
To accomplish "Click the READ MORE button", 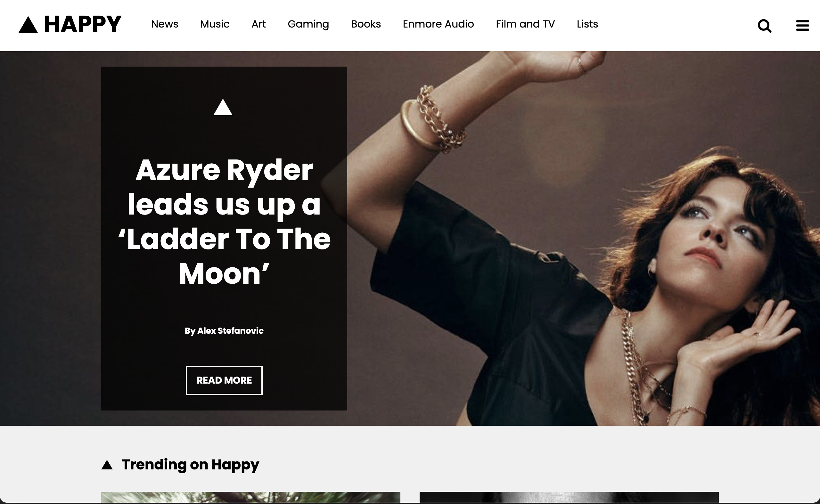I will coord(224,380).
